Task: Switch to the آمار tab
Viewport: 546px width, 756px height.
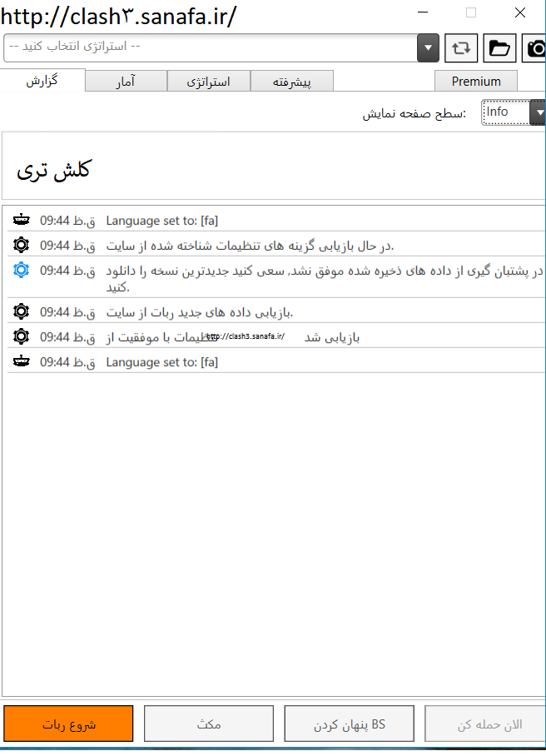Action: click(127, 81)
